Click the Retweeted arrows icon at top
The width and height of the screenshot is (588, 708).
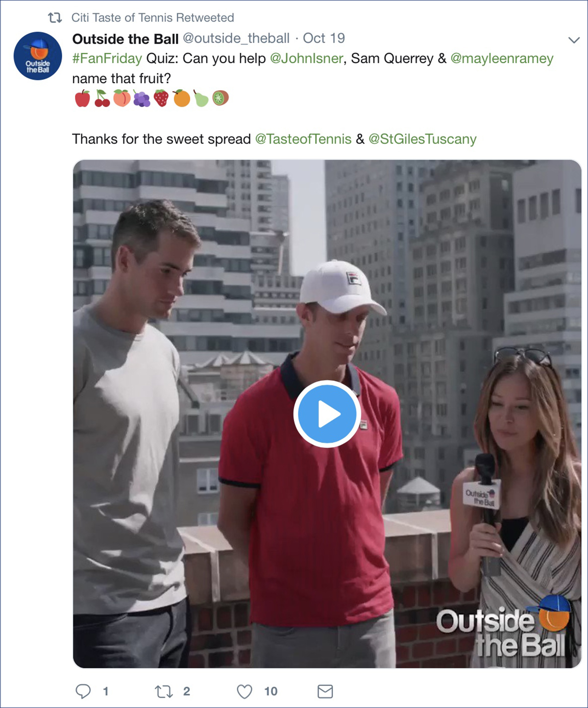55,18
